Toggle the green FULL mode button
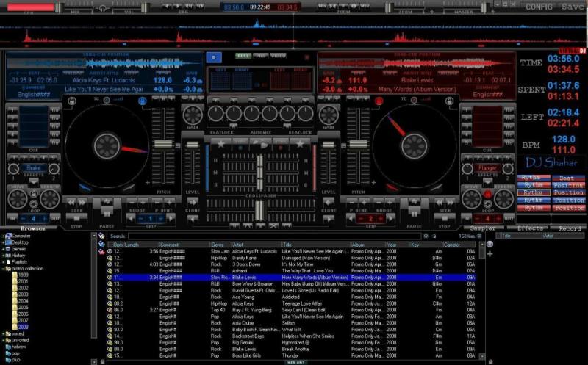The height and width of the screenshot is (365, 588). click(x=243, y=56)
